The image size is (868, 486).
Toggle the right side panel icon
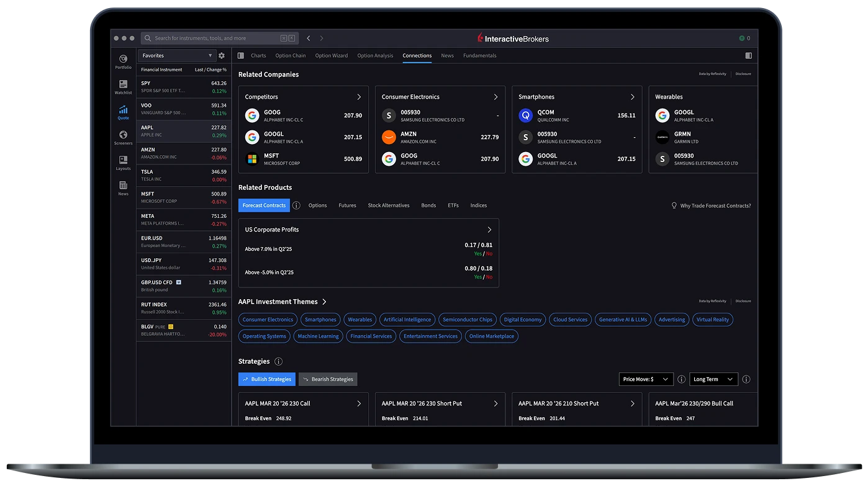point(748,56)
